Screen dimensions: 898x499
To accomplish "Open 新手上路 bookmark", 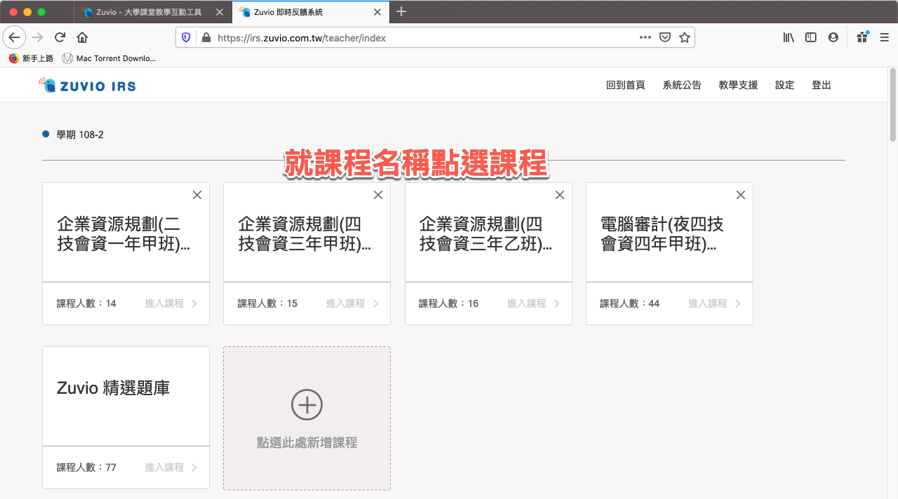I will tap(31, 58).
